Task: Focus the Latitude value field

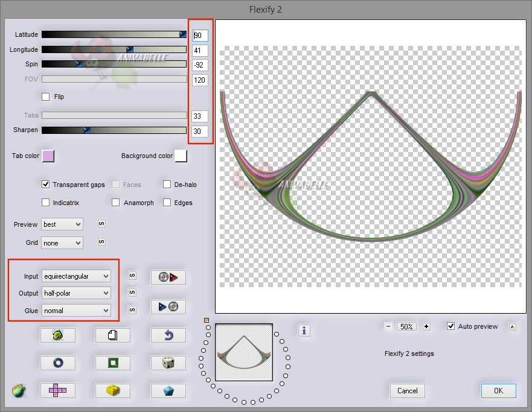Action: pos(200,35)
